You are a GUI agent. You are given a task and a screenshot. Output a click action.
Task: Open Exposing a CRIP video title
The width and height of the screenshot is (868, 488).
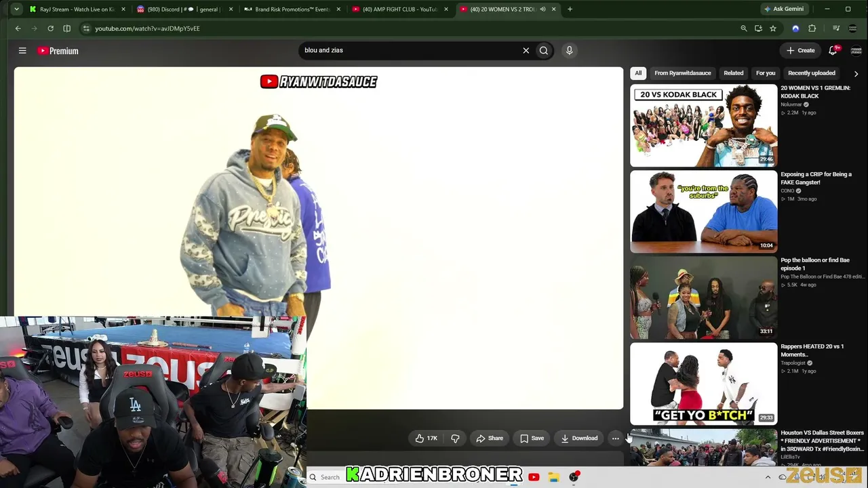[x=816, y=178]
